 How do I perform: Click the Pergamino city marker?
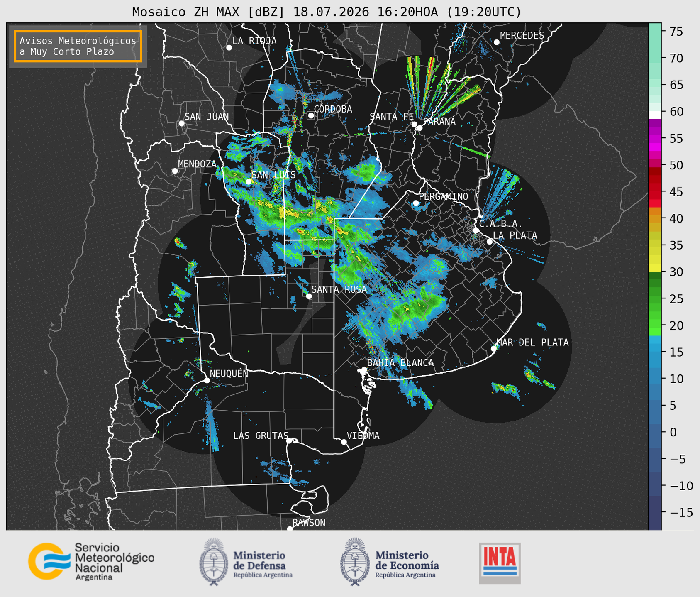[416, 203]
